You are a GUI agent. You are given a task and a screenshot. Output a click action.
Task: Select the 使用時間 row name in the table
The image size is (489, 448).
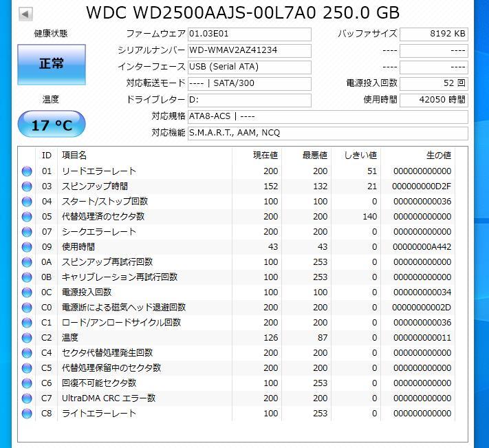point(78,247)
